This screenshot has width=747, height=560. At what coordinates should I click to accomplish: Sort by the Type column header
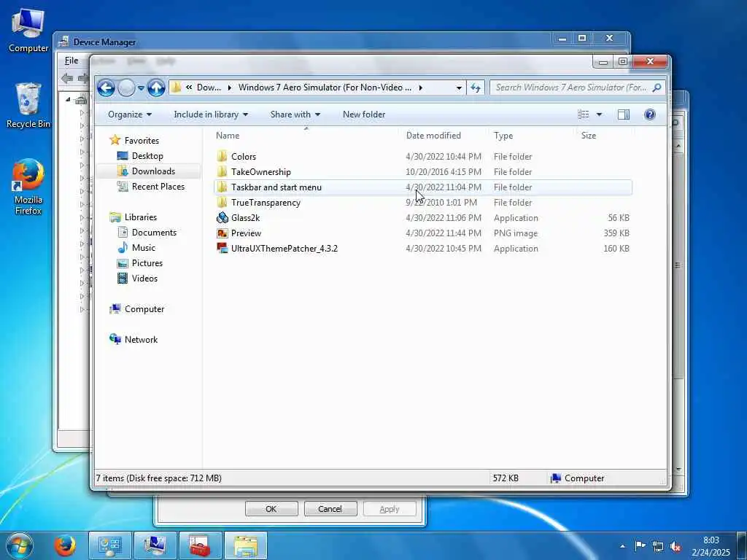(503, 136)
